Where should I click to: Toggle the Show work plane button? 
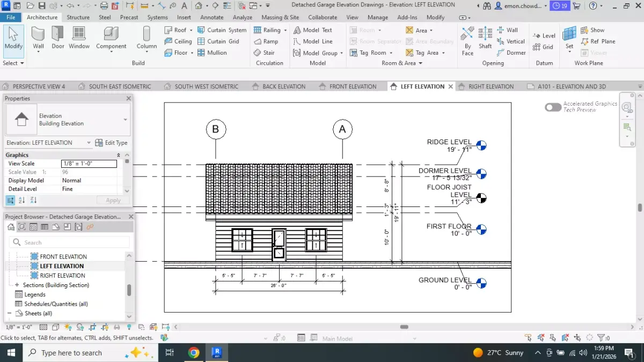(592, 30)
